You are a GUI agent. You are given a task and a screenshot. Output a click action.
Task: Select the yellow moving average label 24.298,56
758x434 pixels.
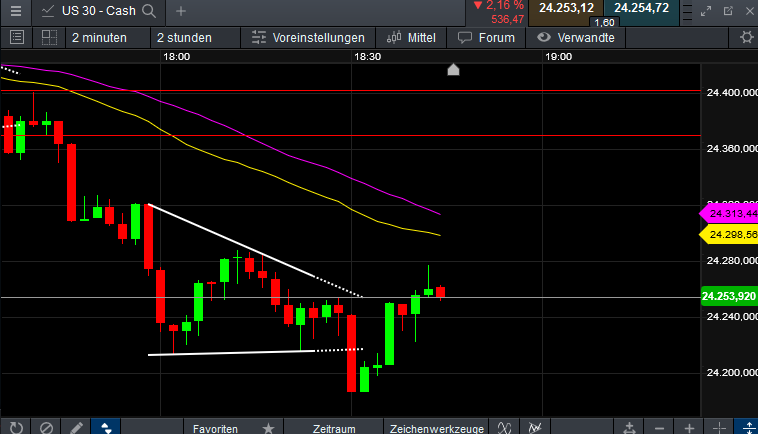pyautogui.click(x=729, y=234)
